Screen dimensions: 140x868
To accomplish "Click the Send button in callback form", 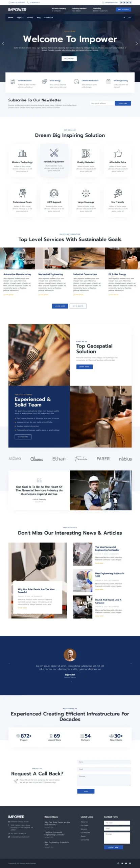I will [86, 791].
